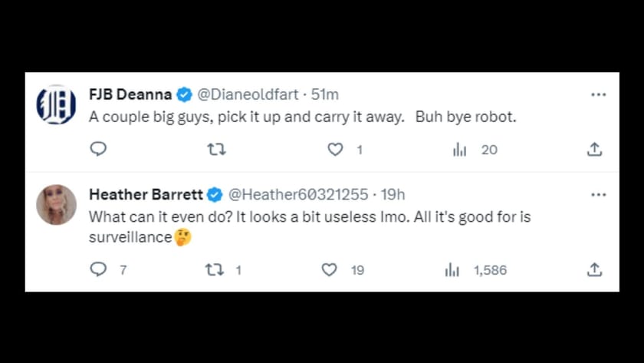Image resolution: width=644 pixels, height=363 pixels.
Task: Open FJB Deanna's profile picture
Action: pyautogui.click(x=56, y=105)
